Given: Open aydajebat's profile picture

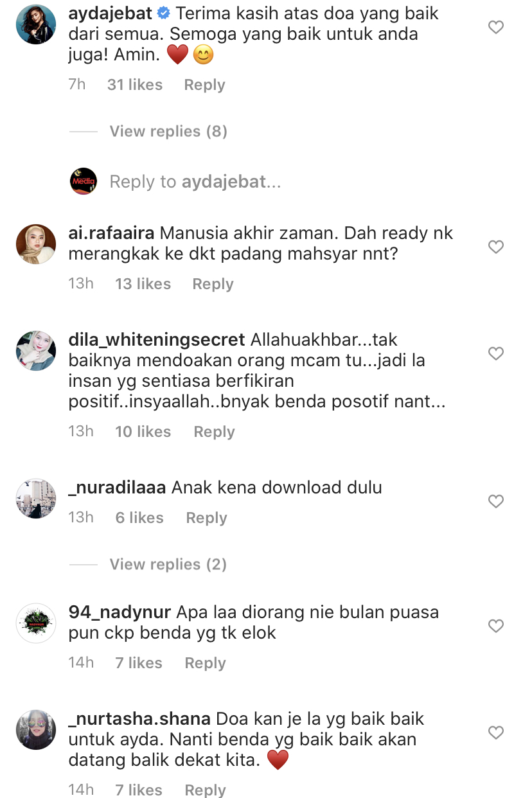Looking at the screenshot, I should click(36, 24).
